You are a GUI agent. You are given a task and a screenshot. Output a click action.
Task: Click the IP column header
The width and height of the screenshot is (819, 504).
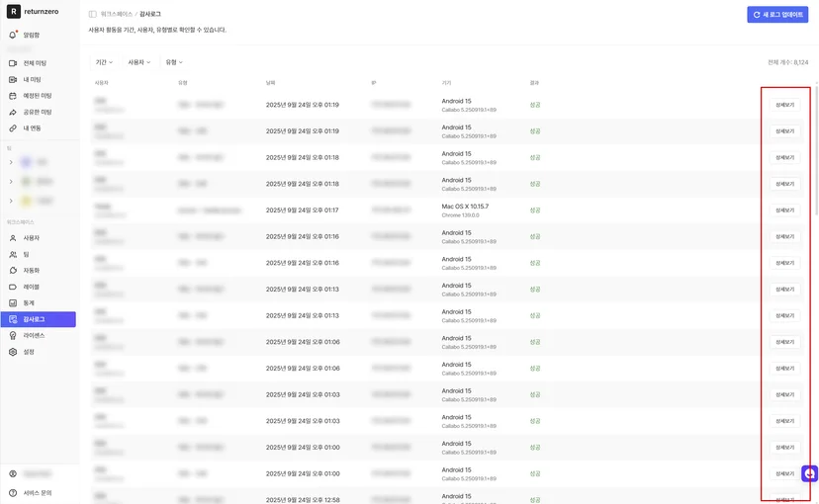point(374,83)
